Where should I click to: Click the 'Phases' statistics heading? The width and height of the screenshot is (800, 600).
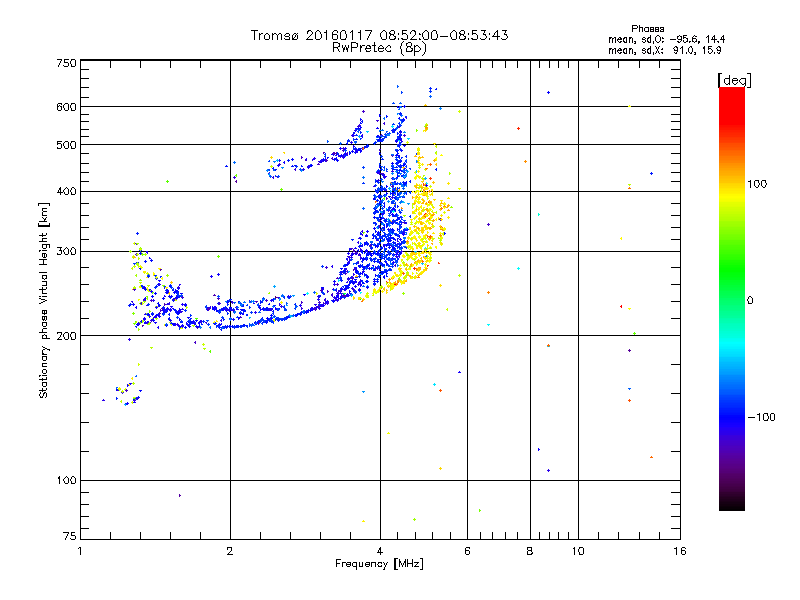647,29
